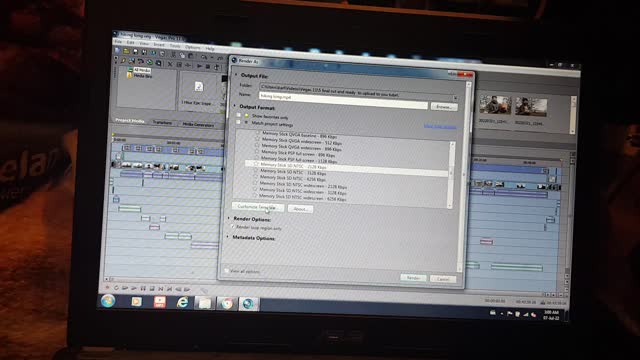Click the Open project folder icon
The height and width of the screenshot is (360, 640).
point(126,51)
